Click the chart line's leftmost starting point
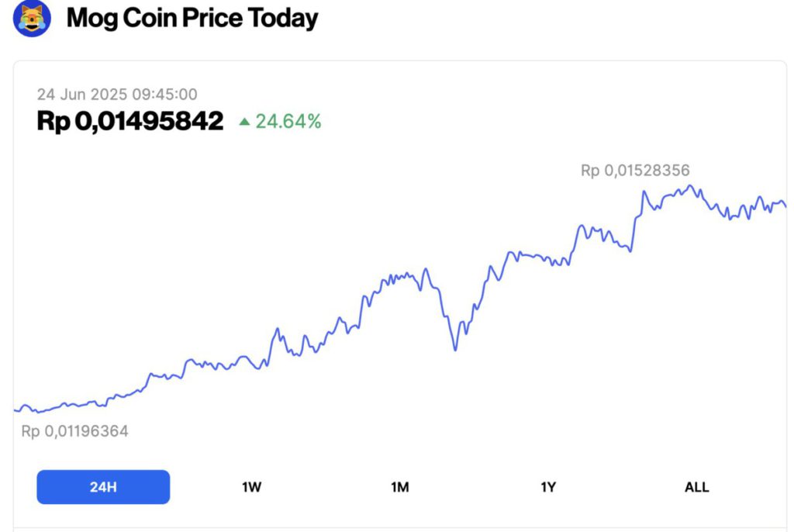Screen dimensions: 794x532 (x=15, y=409)
